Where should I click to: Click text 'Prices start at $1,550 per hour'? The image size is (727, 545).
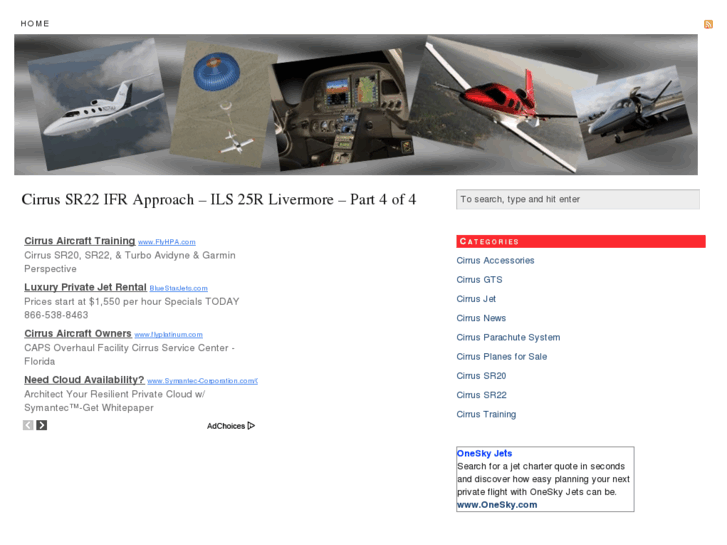click(93, 301)
